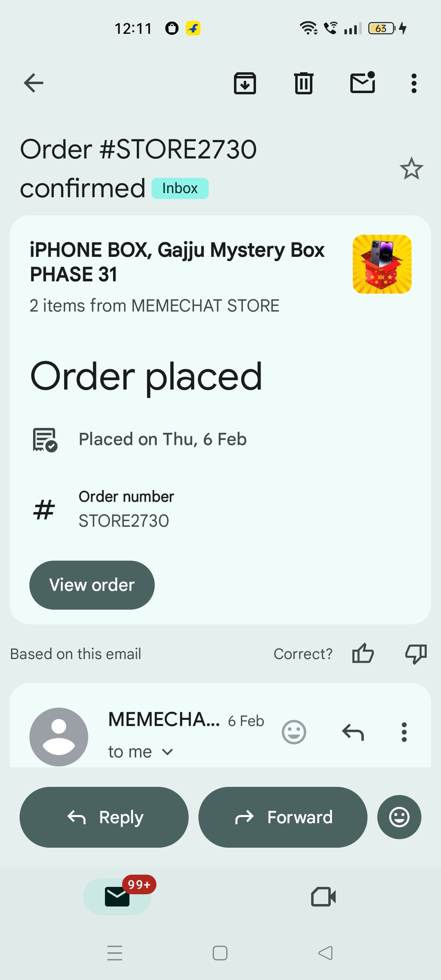Tap the Inbox label chip
The height and width of the screenshot is (980, 441).
click(x=180, y=189)
